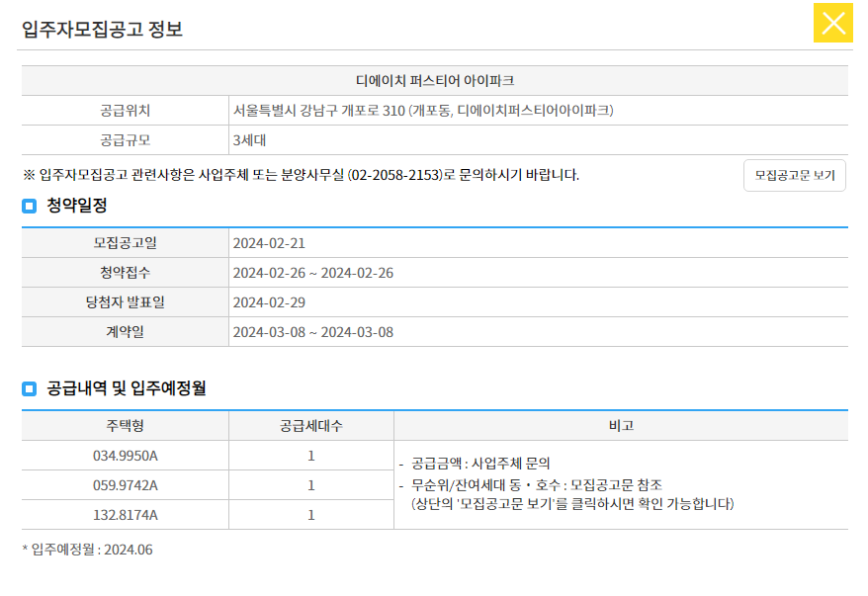Open the 모집공고문 보기 button
This screenshot has height=596, width=868.
coord(795,175)
